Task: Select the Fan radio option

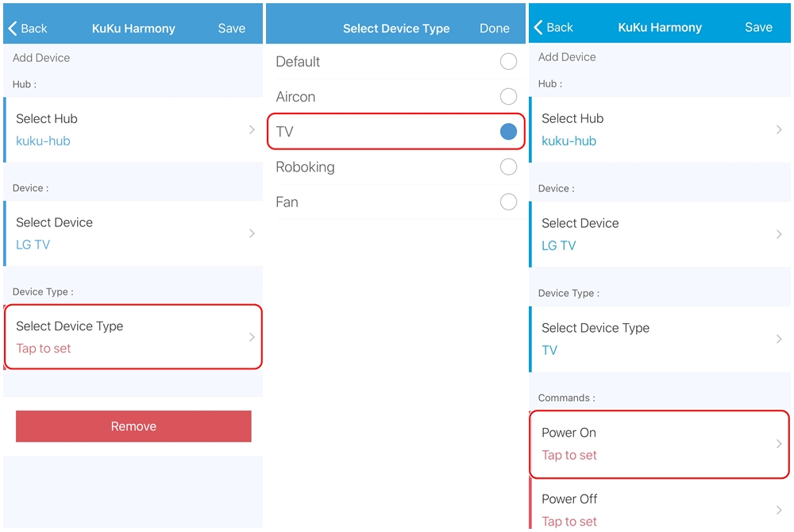Action: tap(508, 202)
